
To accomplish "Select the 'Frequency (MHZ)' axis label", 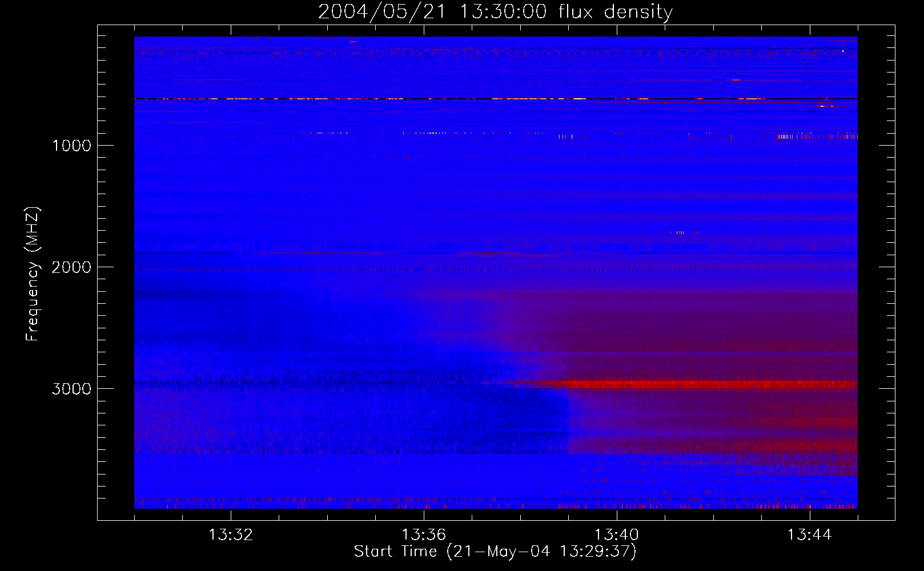I will coord(33,274).
